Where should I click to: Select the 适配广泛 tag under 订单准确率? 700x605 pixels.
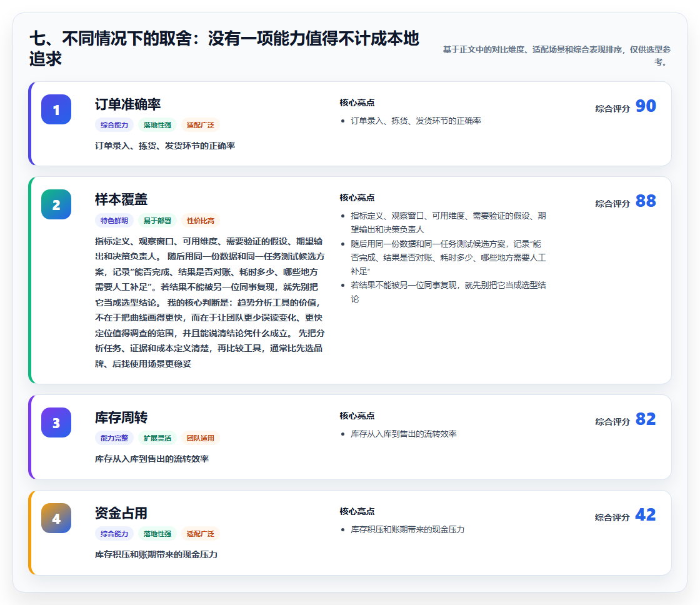(201, 125)
